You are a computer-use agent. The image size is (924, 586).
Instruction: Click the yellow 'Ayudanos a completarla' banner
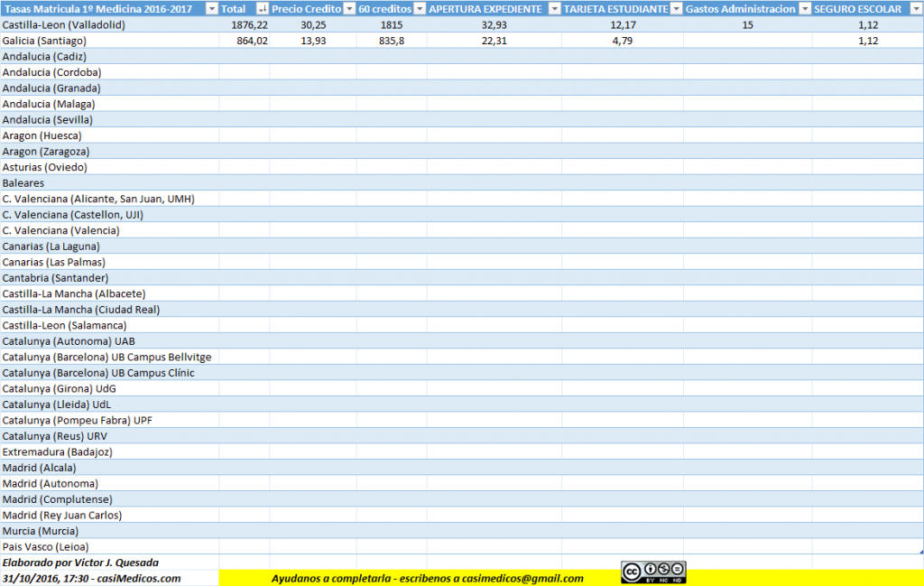[x=427, y=578]
